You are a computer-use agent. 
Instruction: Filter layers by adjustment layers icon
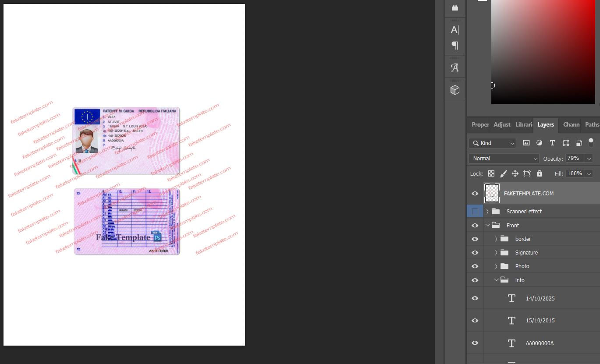(539, 143)
